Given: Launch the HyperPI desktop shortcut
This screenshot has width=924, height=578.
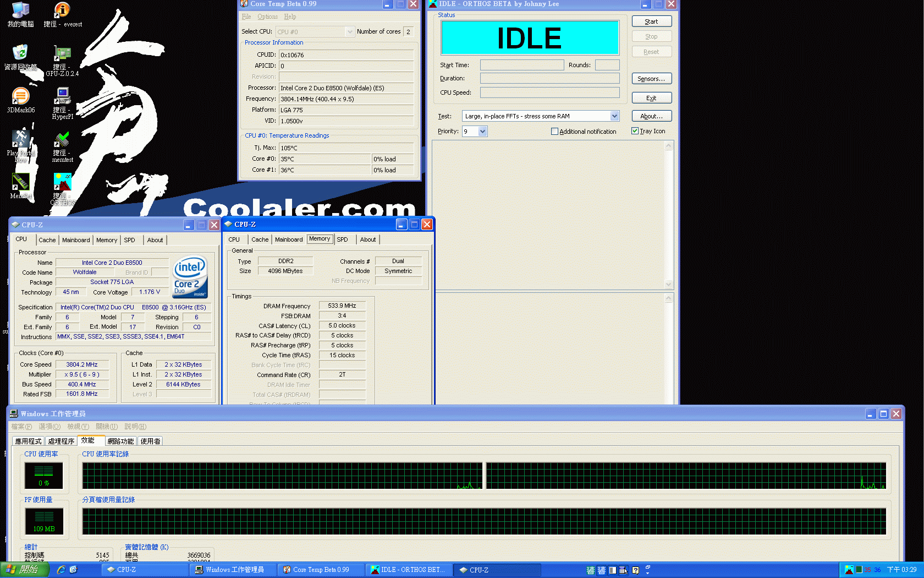Looking at the screenshot, I should pos(62,104).
